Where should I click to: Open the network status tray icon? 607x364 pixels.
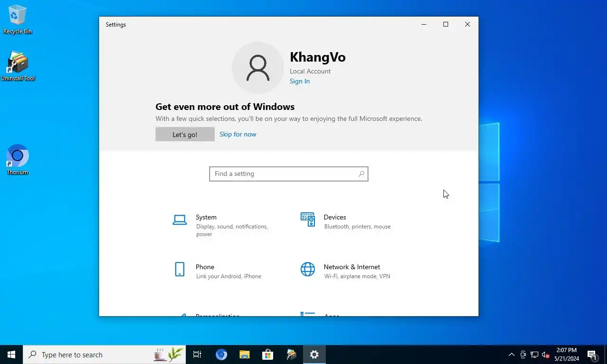534,355
